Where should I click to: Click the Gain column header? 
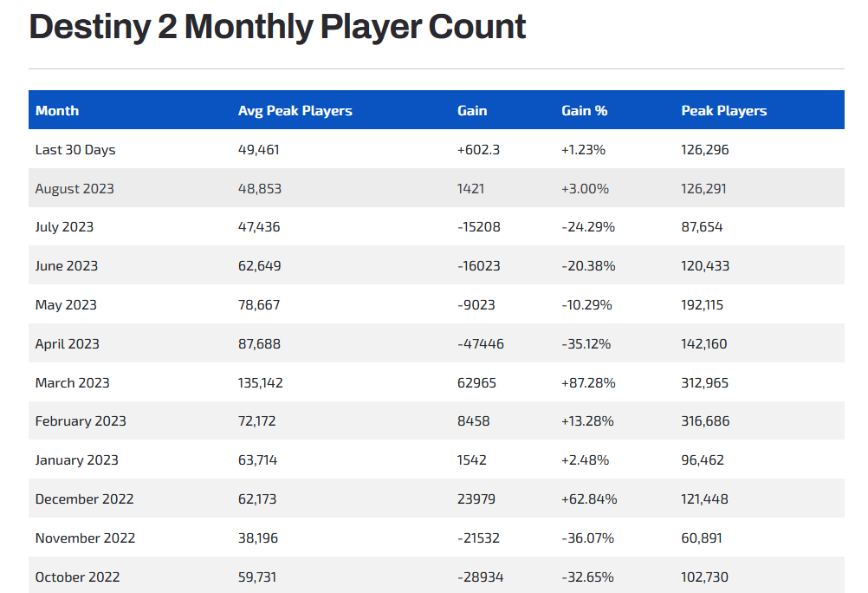pyautogui.click(x=472, y=111)
